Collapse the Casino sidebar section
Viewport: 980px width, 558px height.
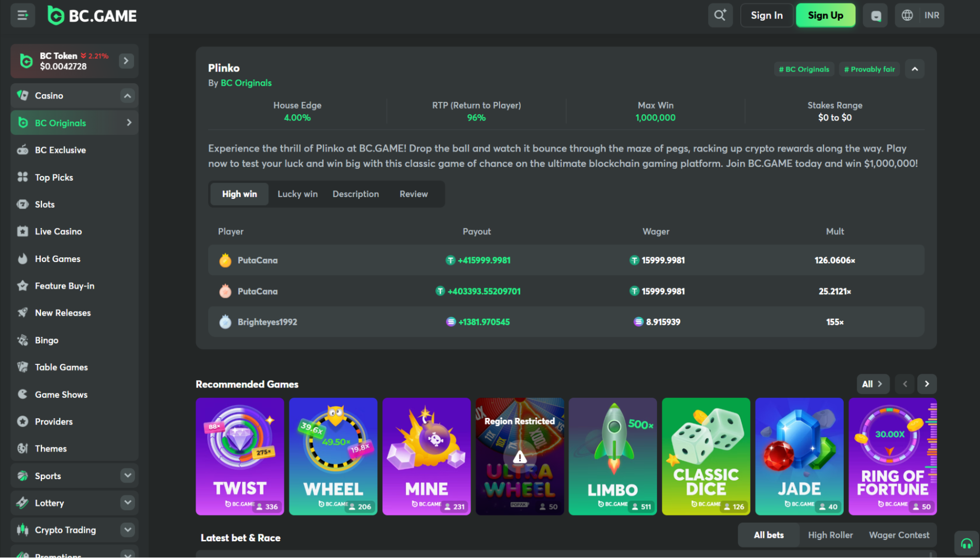click(x=127, y=96)
